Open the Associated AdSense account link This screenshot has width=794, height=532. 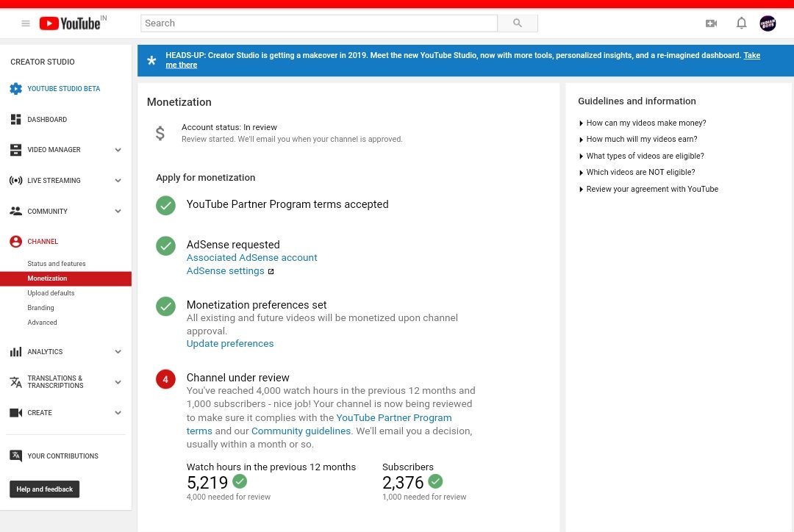251,258
